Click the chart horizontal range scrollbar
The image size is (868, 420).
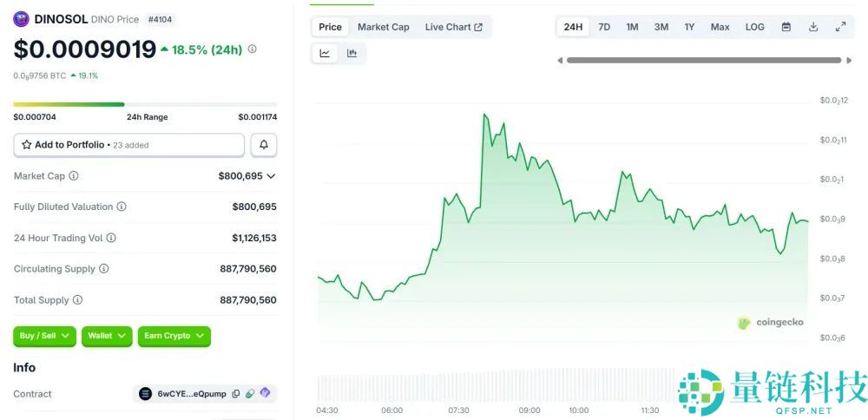coord(703,60)
